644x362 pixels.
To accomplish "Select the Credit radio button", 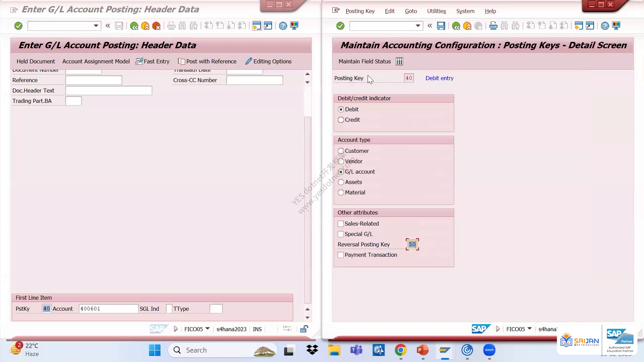I will pyautogui.click(x=341, y=120).
